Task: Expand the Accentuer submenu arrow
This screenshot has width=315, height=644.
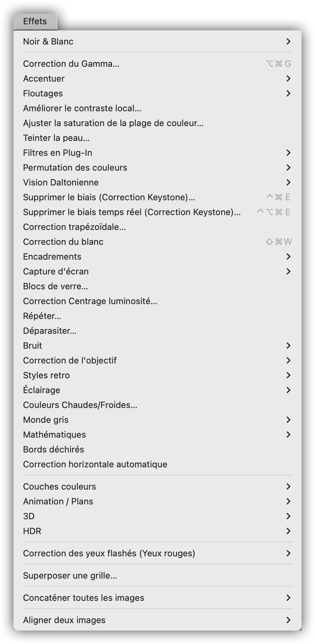Action: pos(288,79)
